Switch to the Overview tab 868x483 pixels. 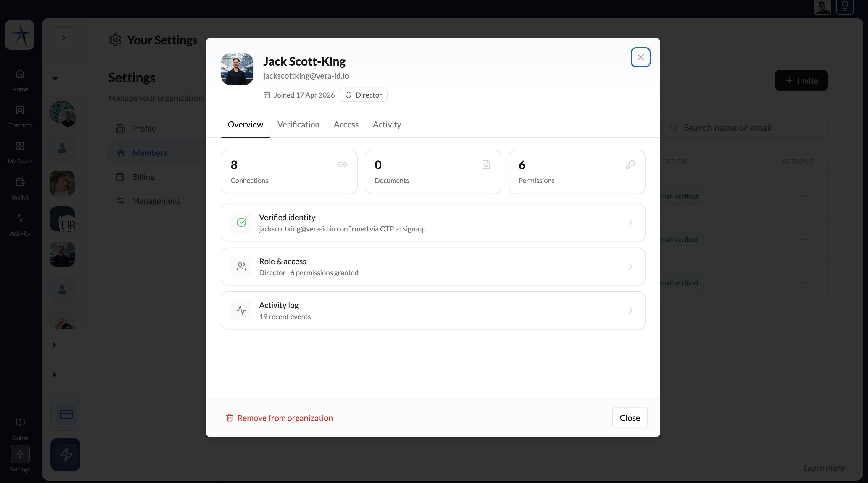click(x=245, y=124)
